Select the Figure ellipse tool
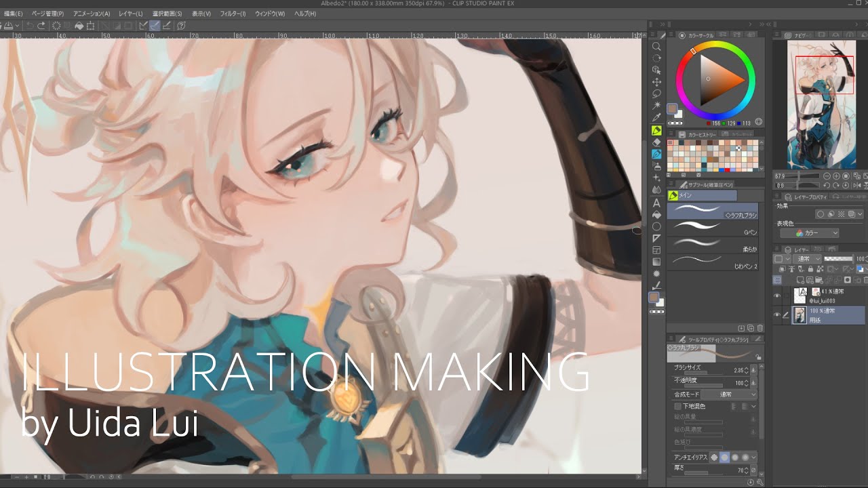 [656, 226]
